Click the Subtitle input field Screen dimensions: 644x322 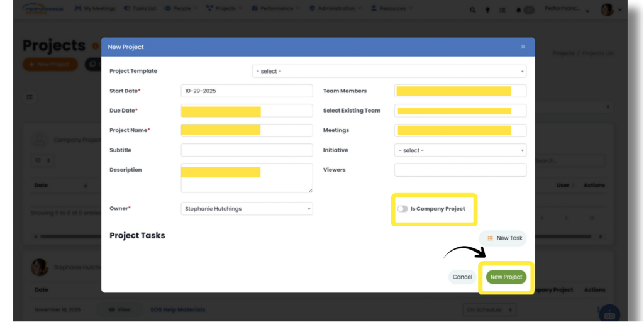[x=247, y=150]
